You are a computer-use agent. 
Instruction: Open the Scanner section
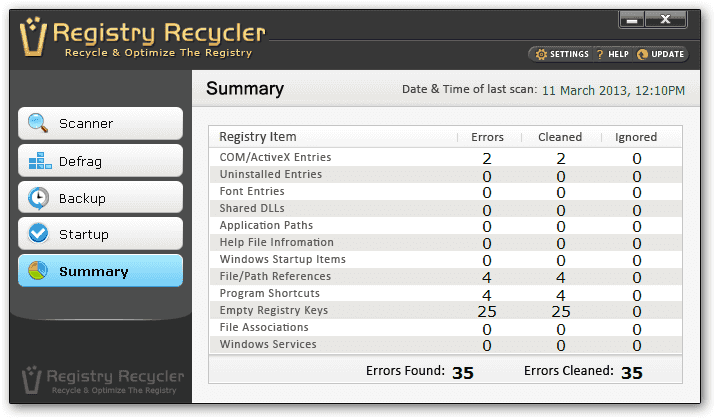(x=100, y=123)
